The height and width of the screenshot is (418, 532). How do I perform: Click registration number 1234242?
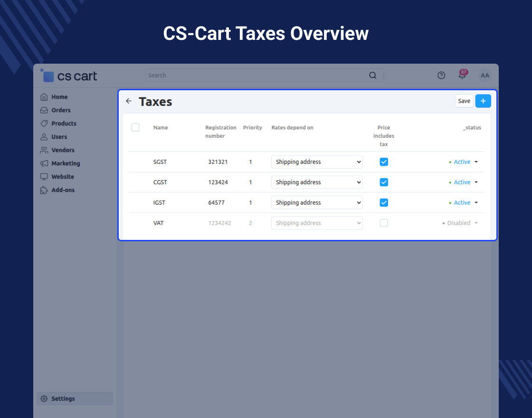click(219, 223)
